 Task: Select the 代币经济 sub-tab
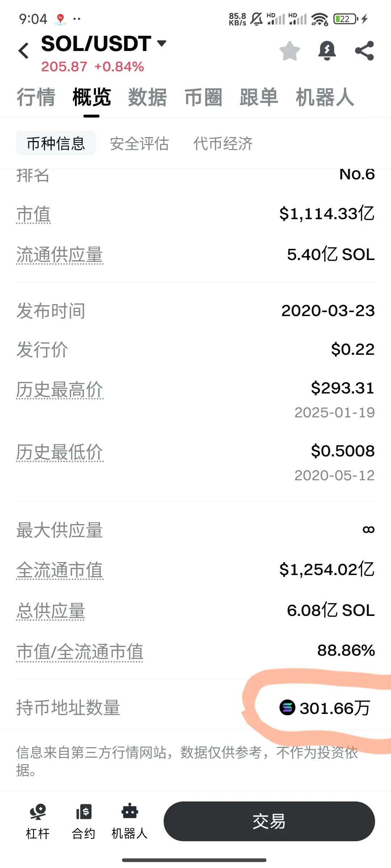coord(223,143)
